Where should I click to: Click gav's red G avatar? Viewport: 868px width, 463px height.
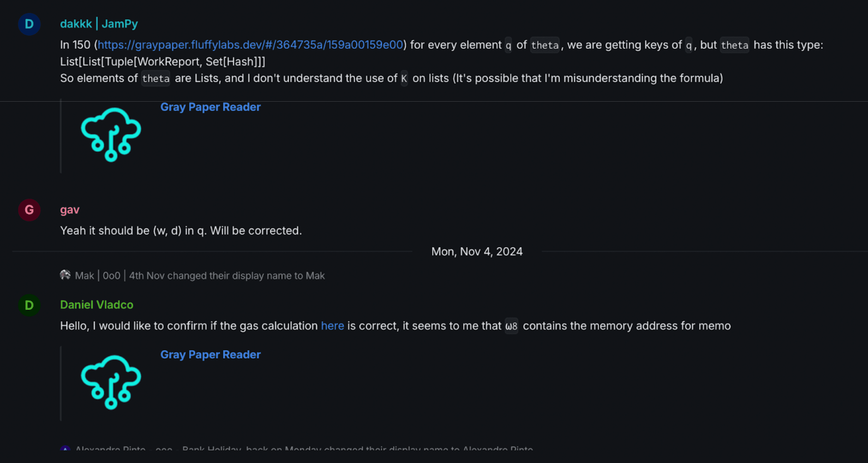(x=29, y=210)
